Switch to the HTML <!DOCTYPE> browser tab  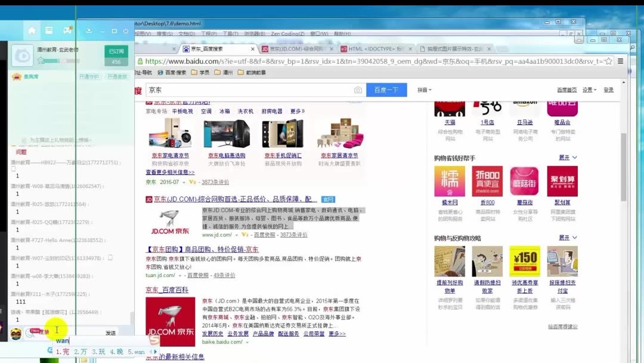click(x=370, y=48)
